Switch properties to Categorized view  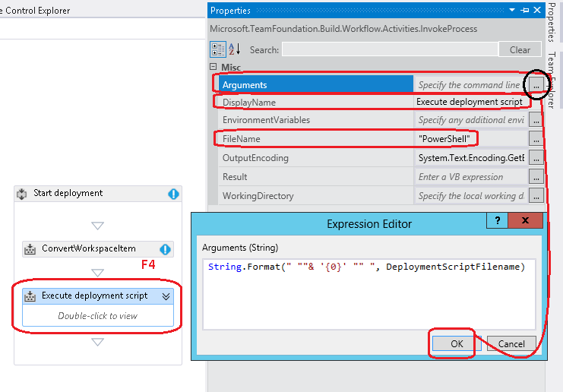tap(217, 49)
